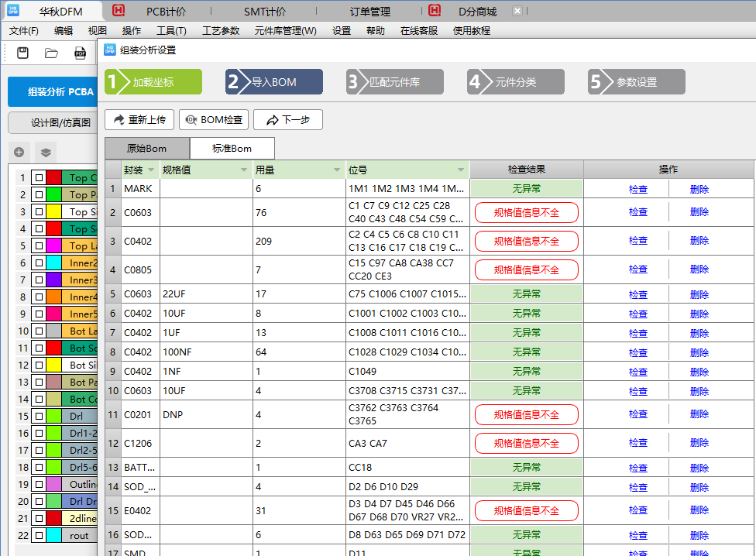Go to step 5 参数设置
The width and height of the screenshot is (756, 556).
pos(637,81)
